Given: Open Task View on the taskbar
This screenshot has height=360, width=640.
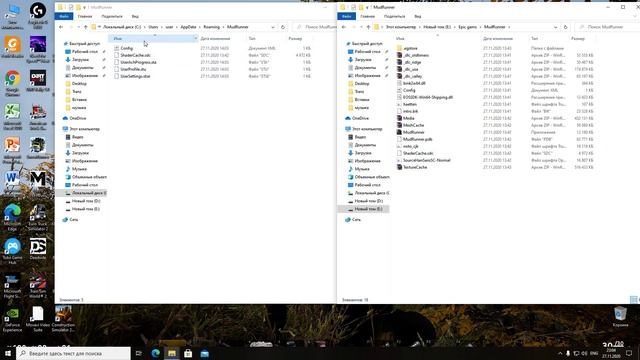Looking at the screenshot, I should 139,353.
